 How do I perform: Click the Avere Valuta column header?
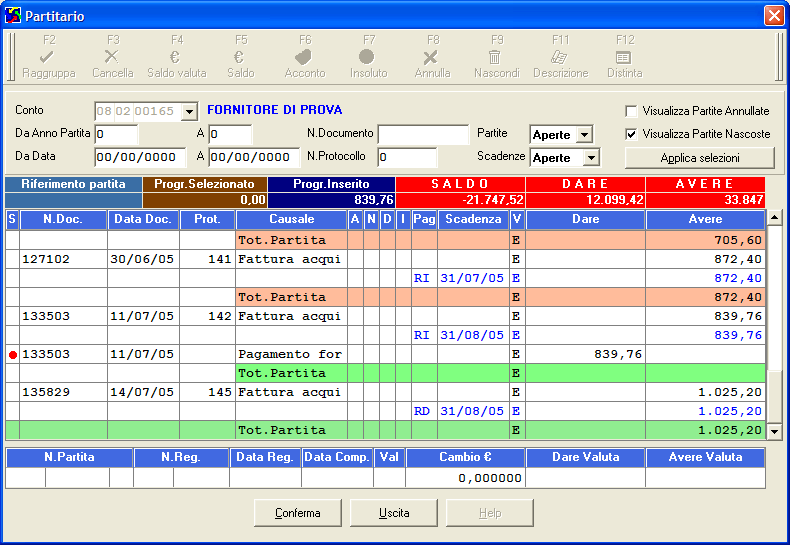tap(705, 457)
